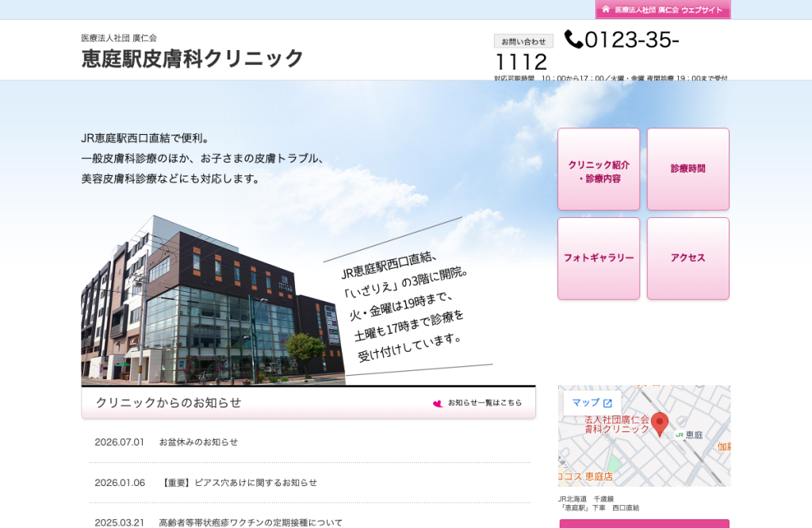This screenshot has height=528, width=812.
Task: Open お盆休みのお知らせ news item
Action: (198, 442)
